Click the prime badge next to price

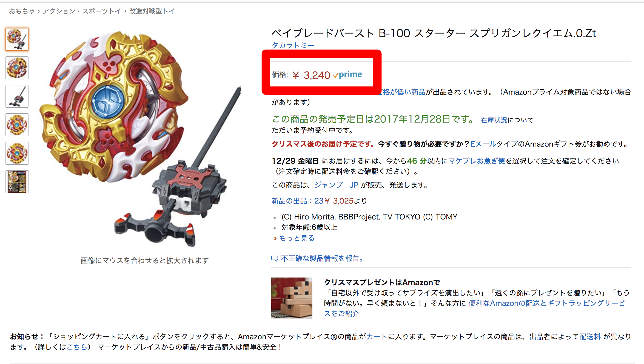(347, 74)
